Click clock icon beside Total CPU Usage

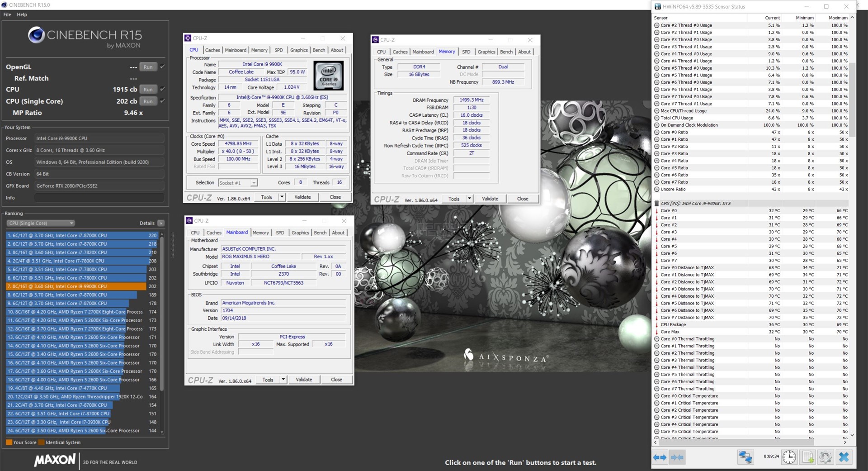(656, 118)
